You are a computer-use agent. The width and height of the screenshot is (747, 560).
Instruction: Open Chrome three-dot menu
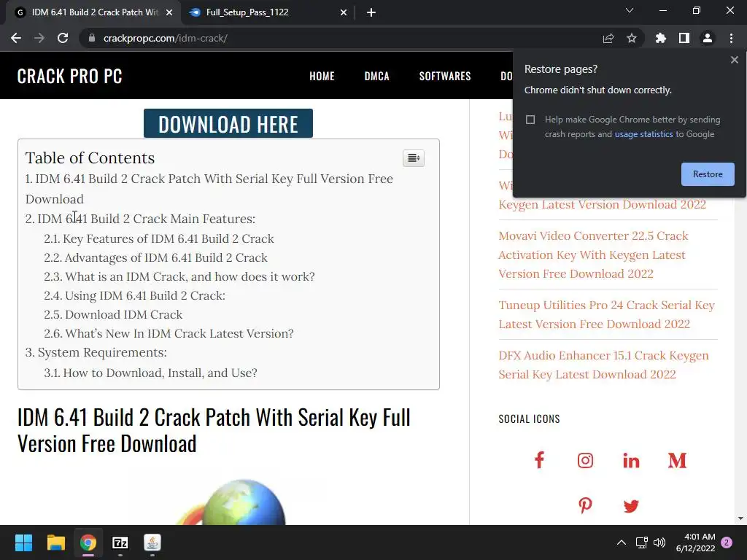tap(731, 38)
